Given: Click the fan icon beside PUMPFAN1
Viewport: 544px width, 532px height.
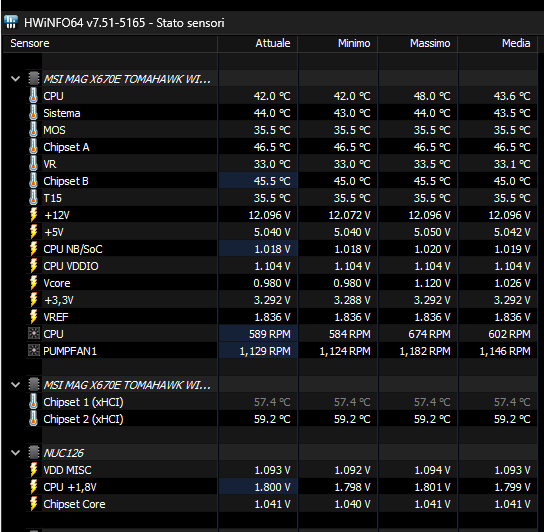Looking at the screenshot, I should (34, 351).
